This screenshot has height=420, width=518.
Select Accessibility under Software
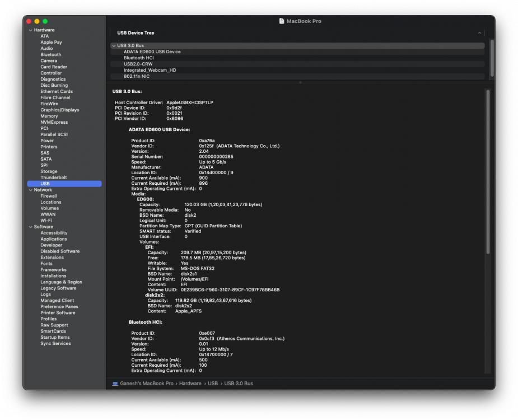point(54,233)
